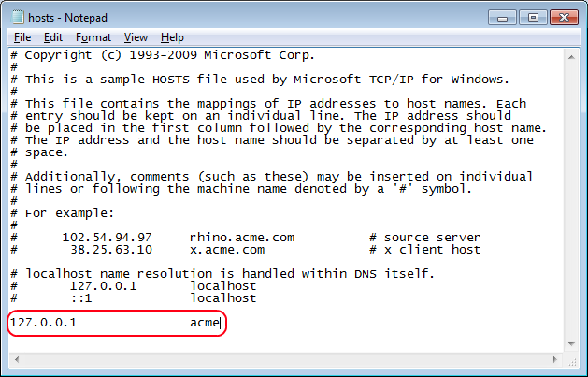This screenshot has height=377, width=588.
Task: Open the Format menu
Action: [93, 37]
